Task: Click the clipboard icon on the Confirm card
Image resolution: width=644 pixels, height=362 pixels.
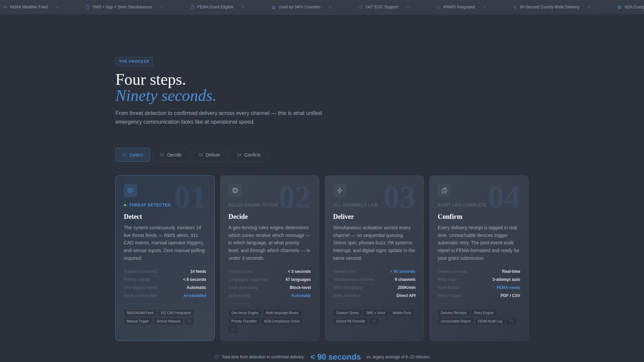Action: pos(444,190)
